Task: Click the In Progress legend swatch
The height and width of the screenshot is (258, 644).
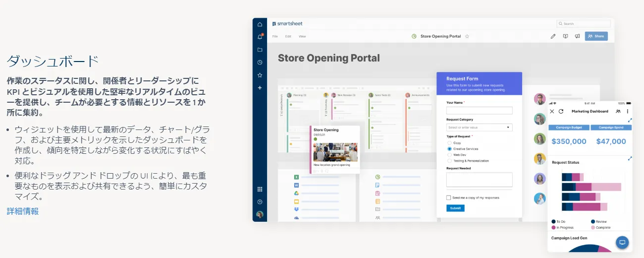Action: tap(553, 228)
